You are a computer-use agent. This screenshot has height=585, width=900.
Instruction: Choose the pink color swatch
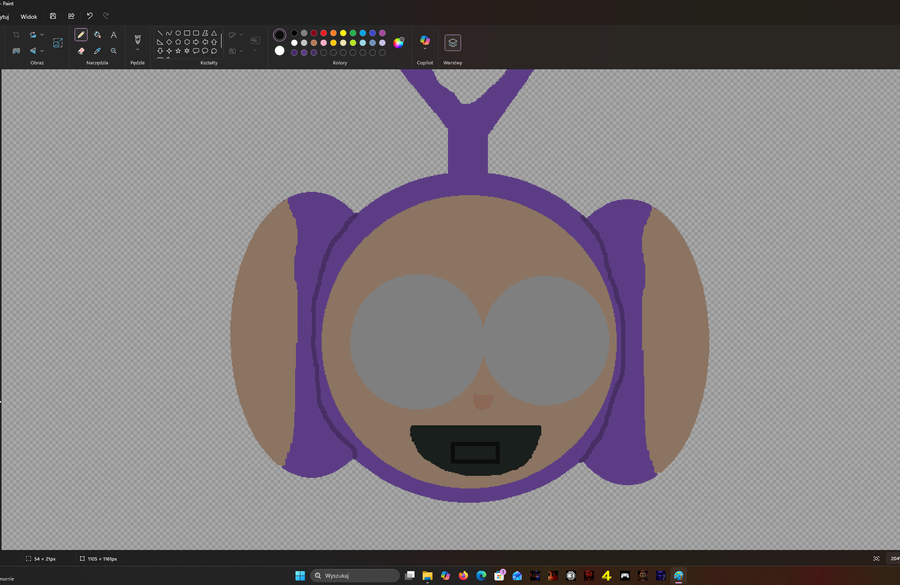pos(323,42)
